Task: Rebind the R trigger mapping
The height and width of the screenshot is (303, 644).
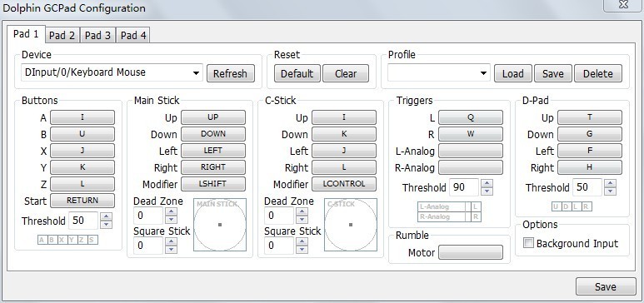Action: point(470,134)
